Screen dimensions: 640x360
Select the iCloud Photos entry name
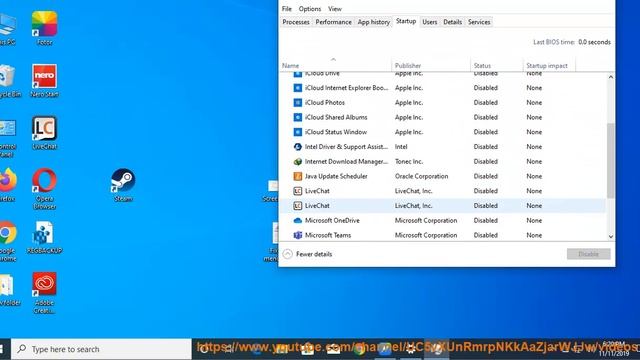tap(324, 102)
